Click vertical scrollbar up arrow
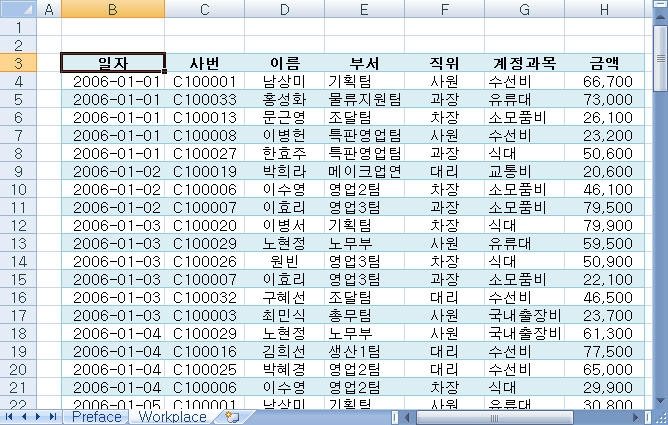This screenshot has width=668, height=425. [x=660, y=17]
